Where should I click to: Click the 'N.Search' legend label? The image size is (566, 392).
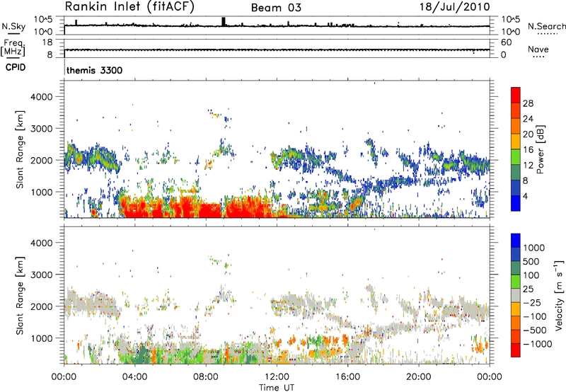coord(546,26)
